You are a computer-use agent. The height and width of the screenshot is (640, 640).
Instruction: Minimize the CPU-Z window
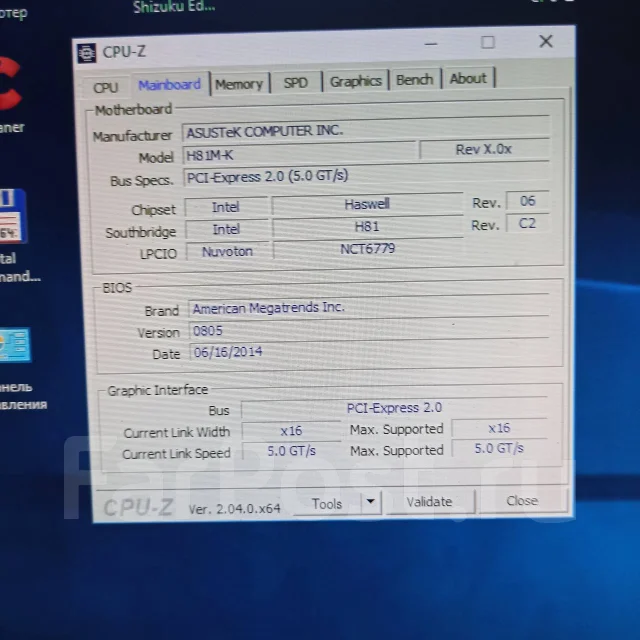point(431,44)
